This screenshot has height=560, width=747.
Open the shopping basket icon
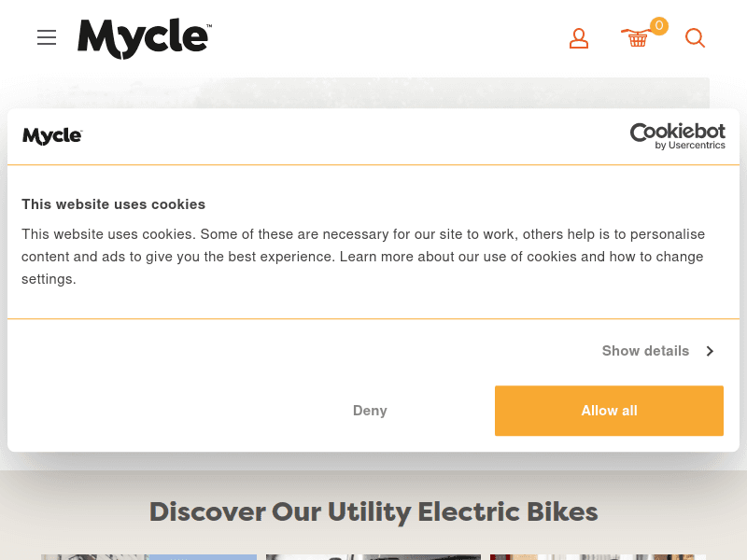pos(637,38)
